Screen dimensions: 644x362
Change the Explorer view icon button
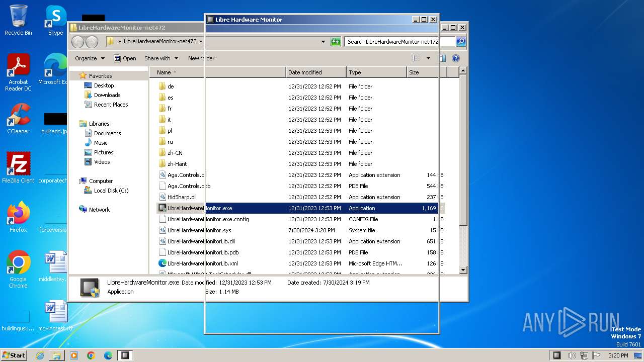click(x=416, y=58)
